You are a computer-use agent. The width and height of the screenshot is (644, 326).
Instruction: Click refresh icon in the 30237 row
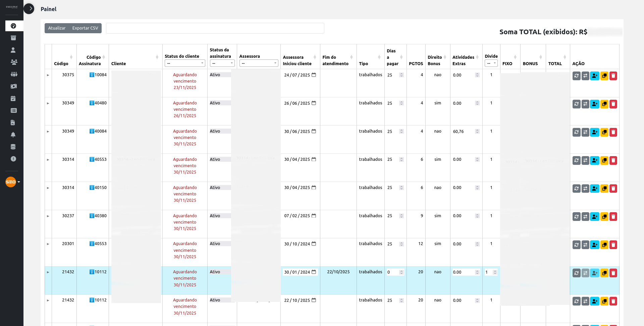point(576,217)
